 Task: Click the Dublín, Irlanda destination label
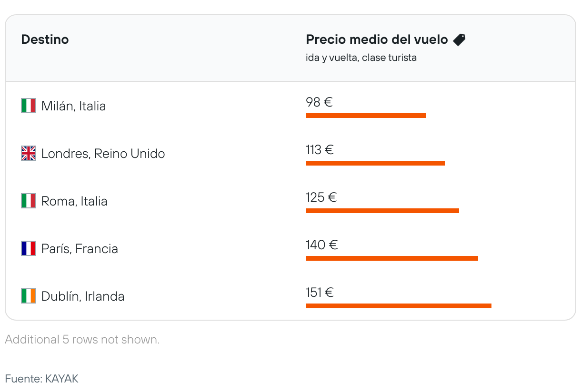(x=83, y=296)
